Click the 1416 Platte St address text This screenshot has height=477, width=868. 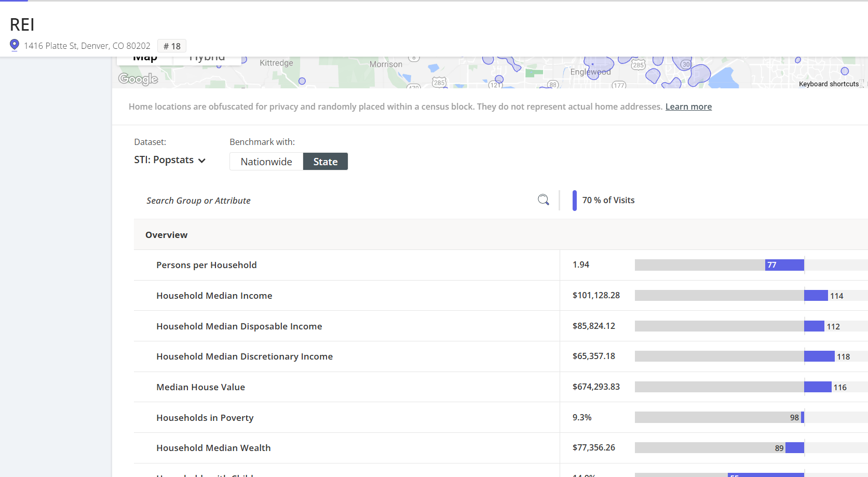click(x=87, y=46)
